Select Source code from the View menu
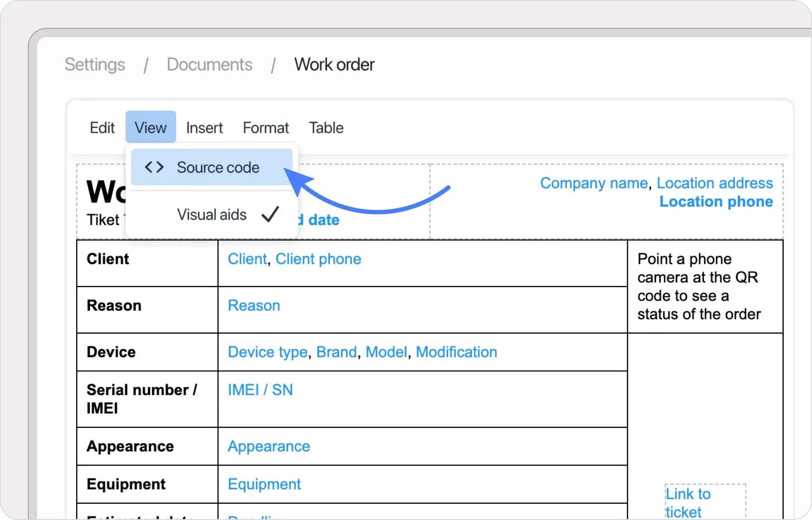The image size is (812, 520). click(218, 167)
